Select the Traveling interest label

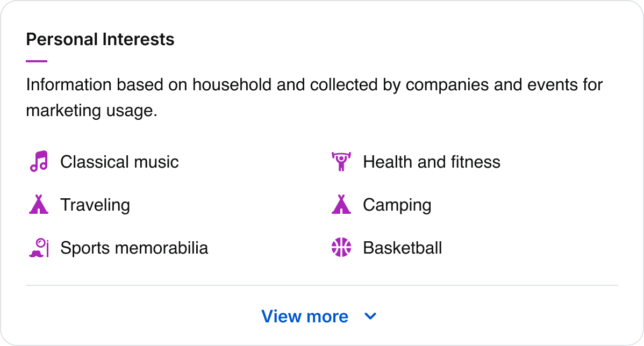[x=95, y=205]
